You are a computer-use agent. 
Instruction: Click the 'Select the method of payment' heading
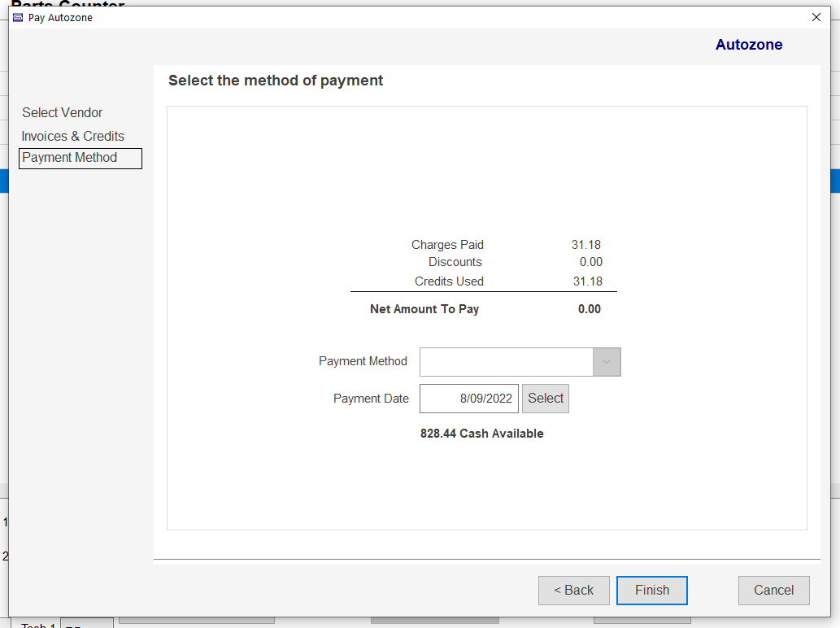[x=276, y=81]
